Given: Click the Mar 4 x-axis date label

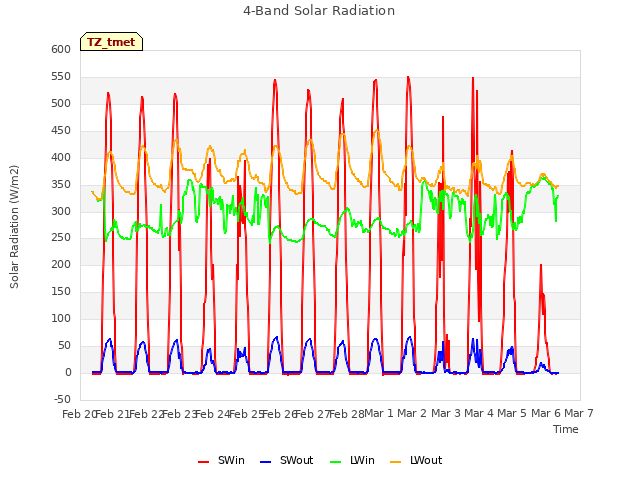Looking at the screenshot, I should click(479, 413).
